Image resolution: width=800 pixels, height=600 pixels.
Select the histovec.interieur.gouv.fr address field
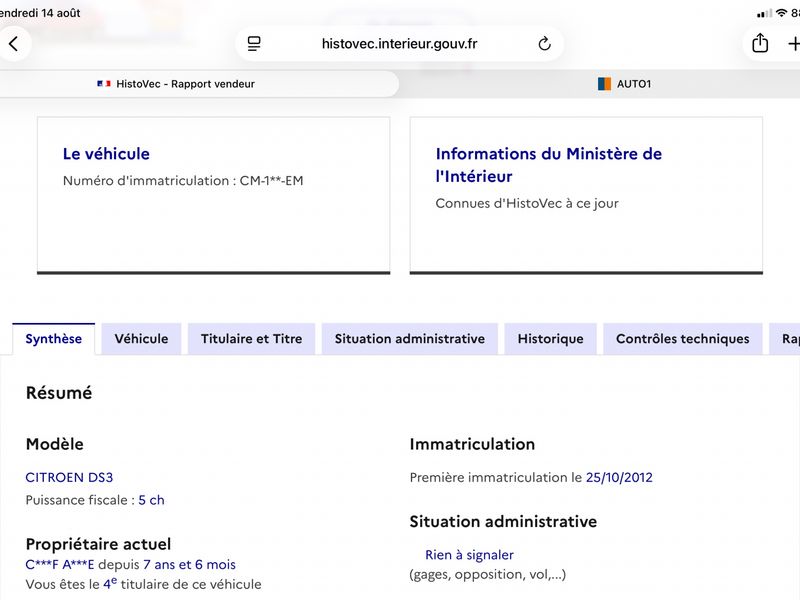tap(399, 44)
